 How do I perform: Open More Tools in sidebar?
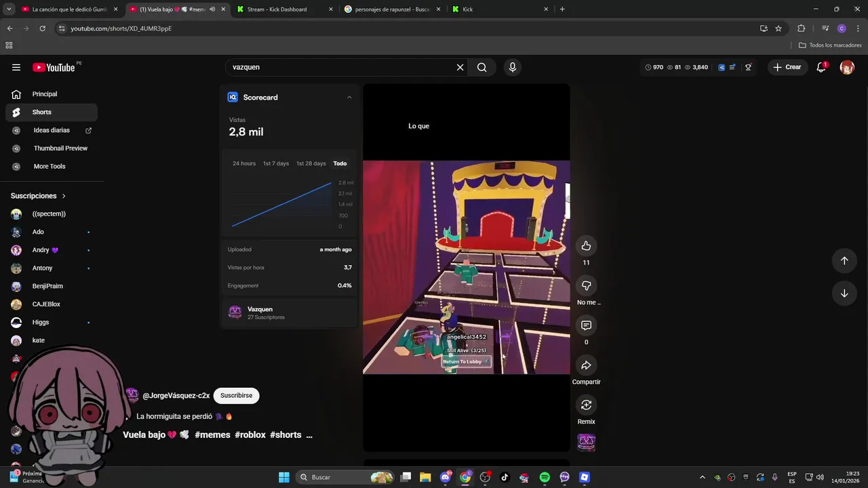(52, 166)
